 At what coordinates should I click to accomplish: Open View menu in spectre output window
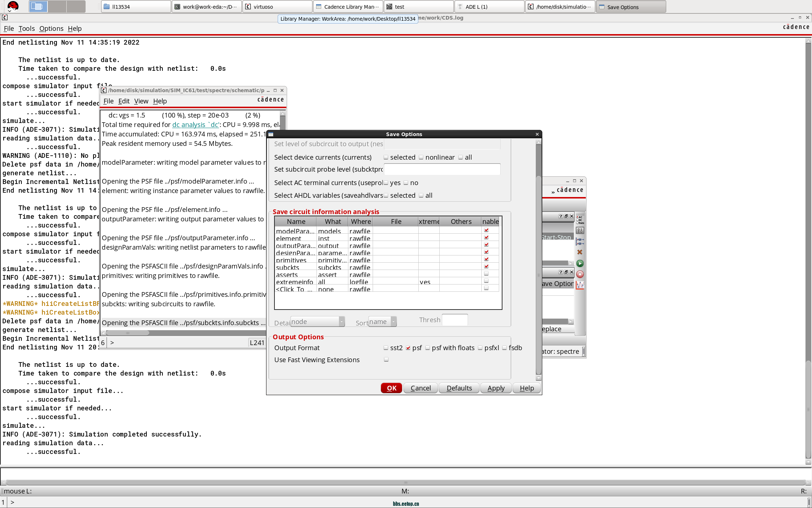click(x=141, y=101)
